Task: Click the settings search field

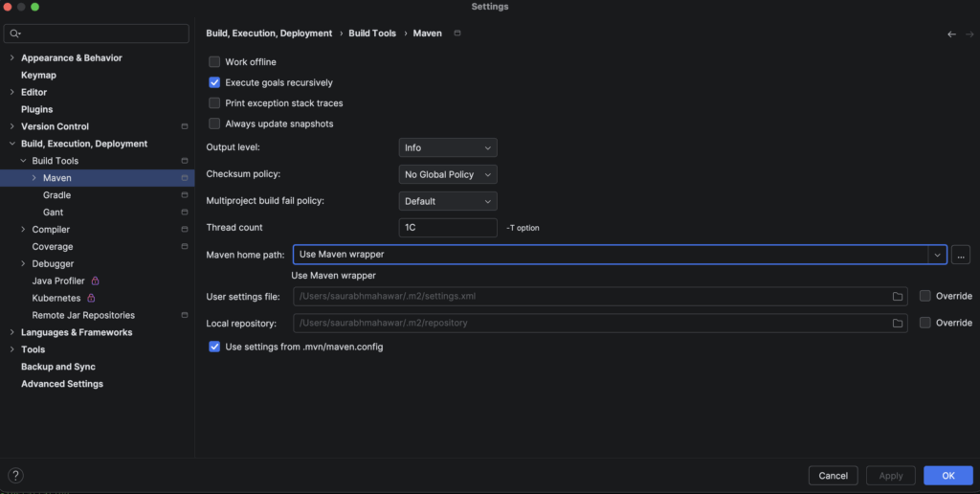Action: pyautogui.click(x=96, y=34)
